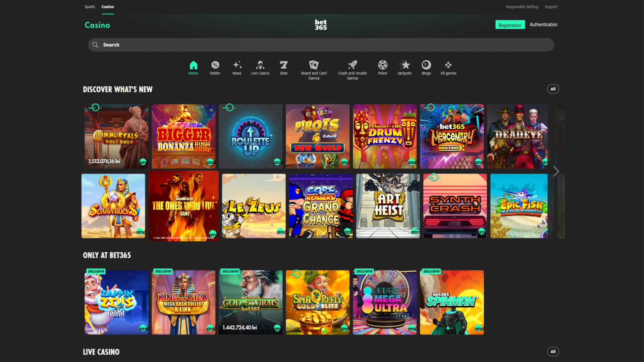This screenshot has width=644, height=362.
Task: Select the Poker icon
Action: (x=382, y=68)
